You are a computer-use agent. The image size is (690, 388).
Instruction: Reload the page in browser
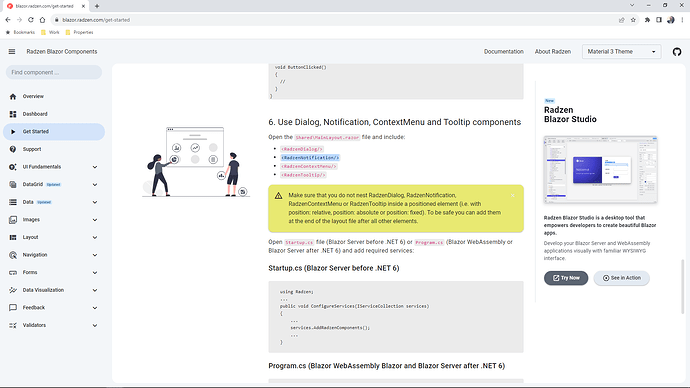coord(31,20)
